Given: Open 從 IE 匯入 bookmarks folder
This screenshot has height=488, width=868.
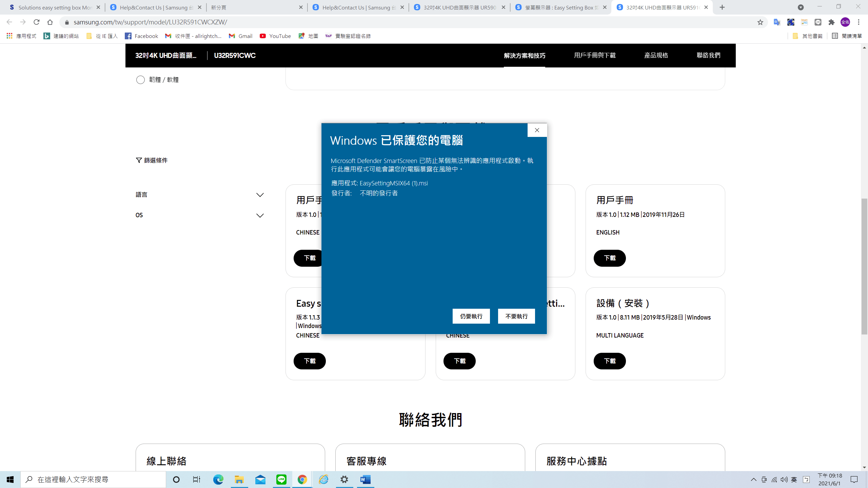Looking at the screenshot, I should coord(102,36).
